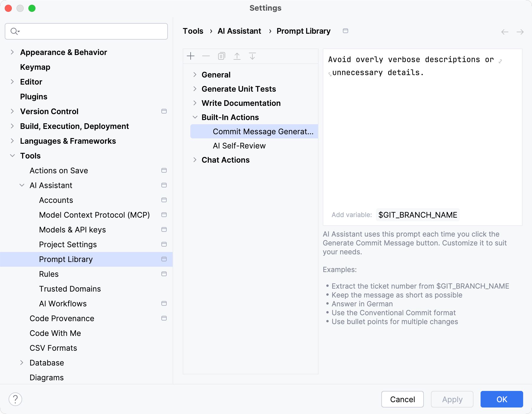Open the Keymap settings page
Viewport: 532px width, 414px height.
(x=35, y=67)
